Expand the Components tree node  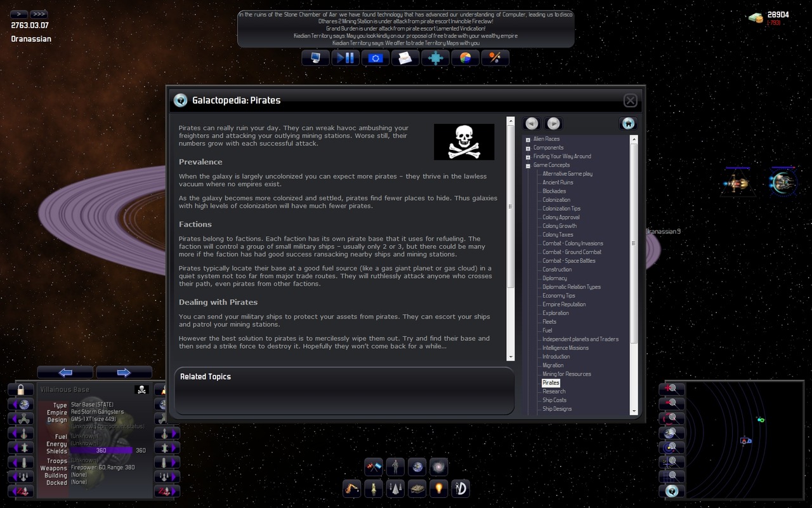528,148
